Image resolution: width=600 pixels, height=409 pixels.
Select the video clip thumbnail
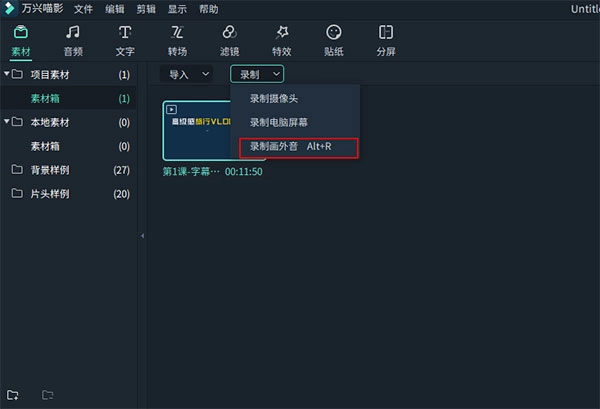(197, 130)
